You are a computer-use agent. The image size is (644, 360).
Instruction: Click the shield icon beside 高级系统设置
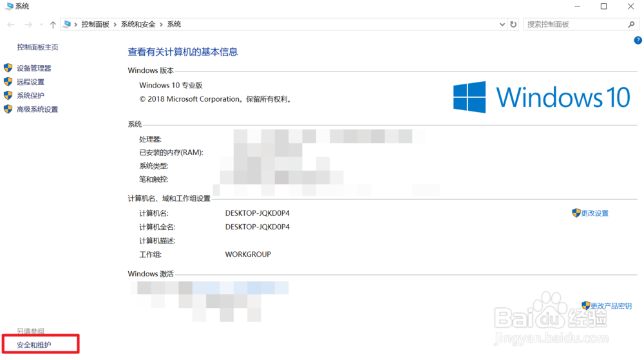point(8,109)
